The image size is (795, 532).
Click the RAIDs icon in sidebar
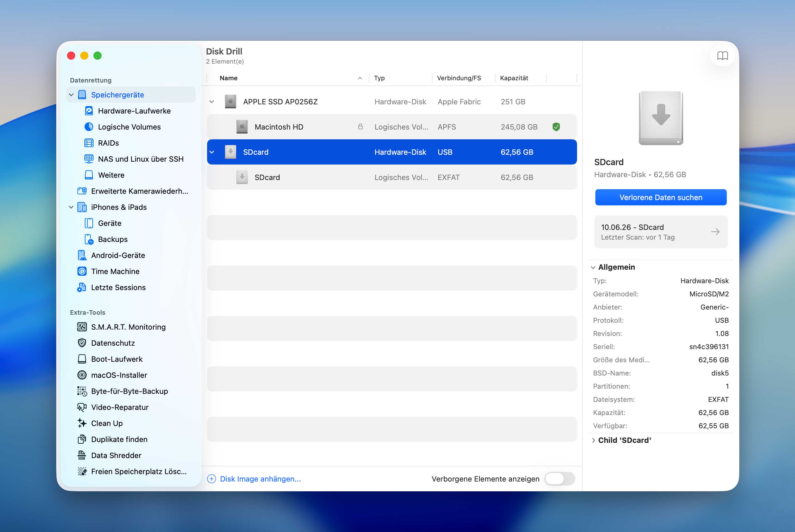pos(89,143)
